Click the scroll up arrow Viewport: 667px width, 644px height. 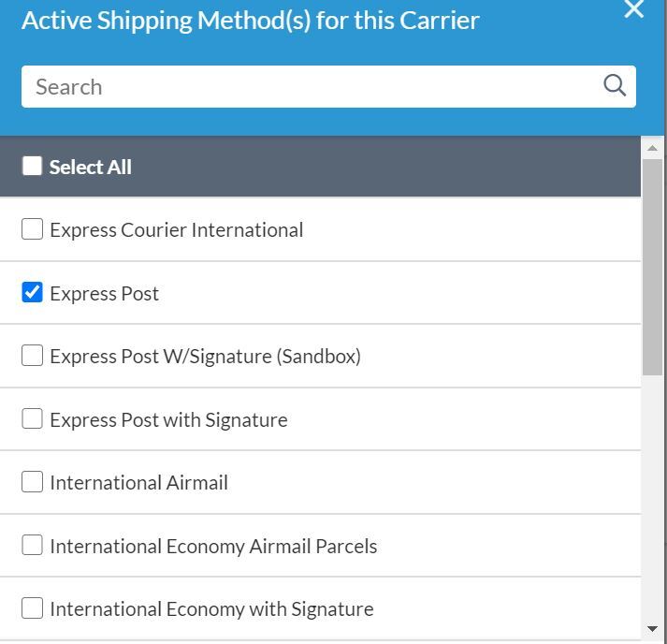(652, 148)
